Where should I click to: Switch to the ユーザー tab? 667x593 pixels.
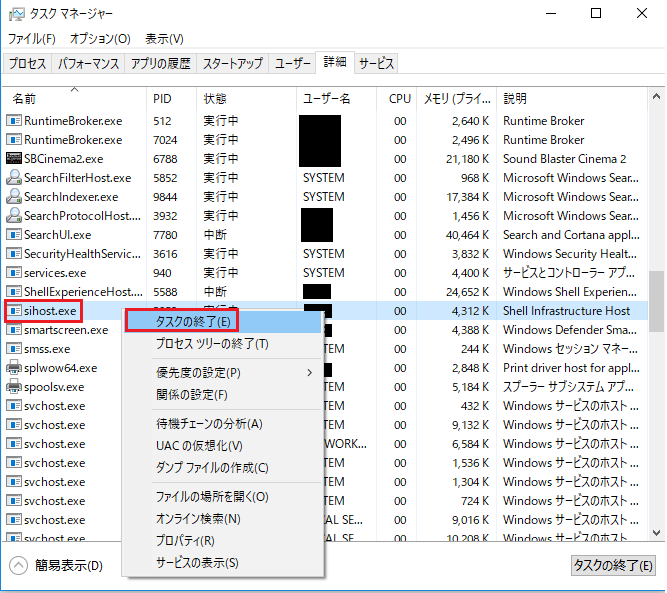(292, 64)
